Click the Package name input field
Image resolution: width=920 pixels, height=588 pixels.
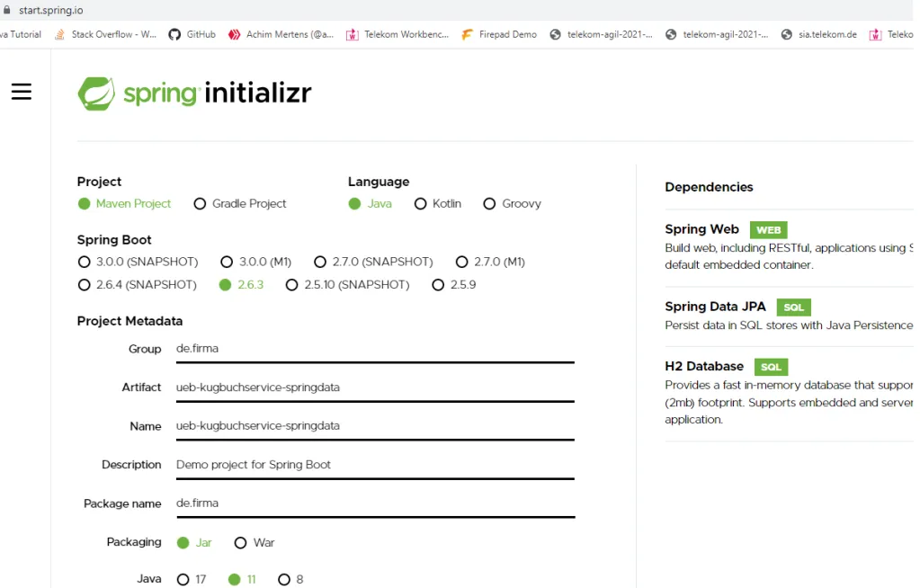(x=376, y=504)
